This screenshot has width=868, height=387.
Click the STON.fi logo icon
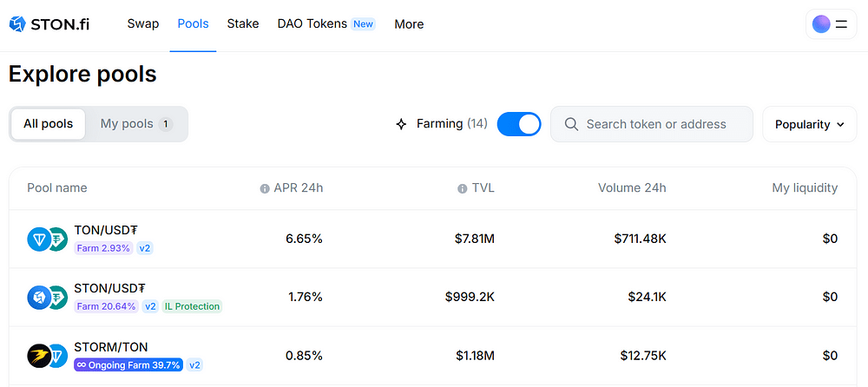coord(17,23)
